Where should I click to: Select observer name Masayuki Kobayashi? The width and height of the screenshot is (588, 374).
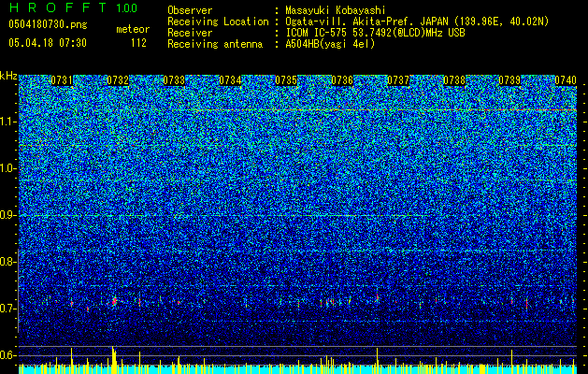coord(336,10)
